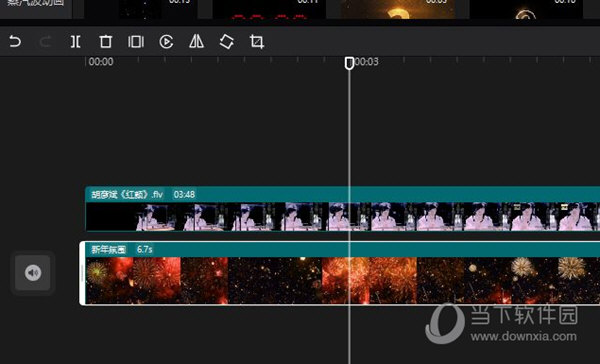This screenshot has height=364, width=600.
Task: Select the freeze frame tool
Action: (136, 41)
